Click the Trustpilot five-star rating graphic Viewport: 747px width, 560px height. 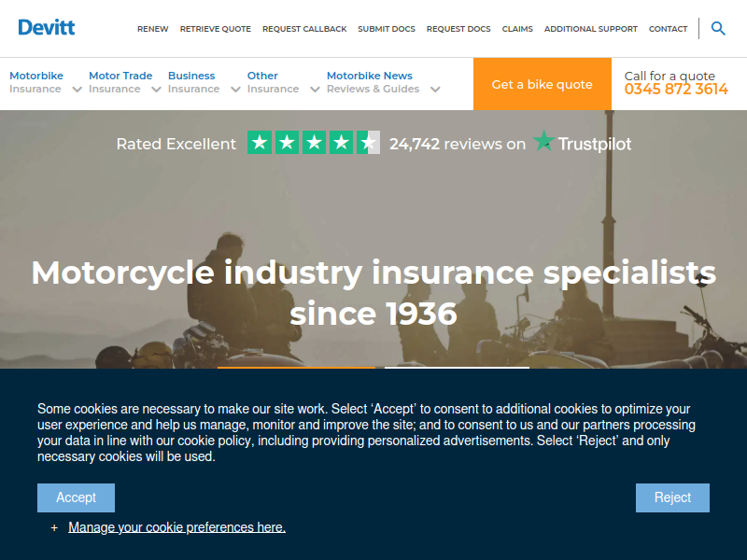point(314,143)
